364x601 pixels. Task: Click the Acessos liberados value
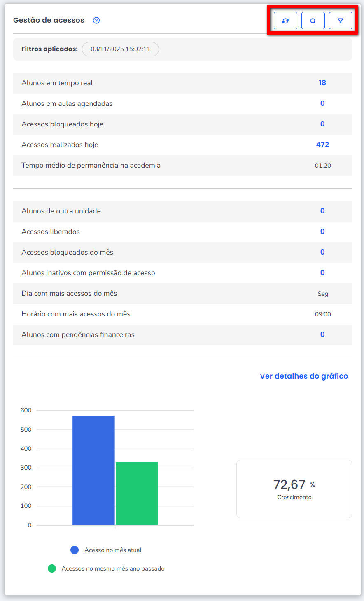pos(322,232)
